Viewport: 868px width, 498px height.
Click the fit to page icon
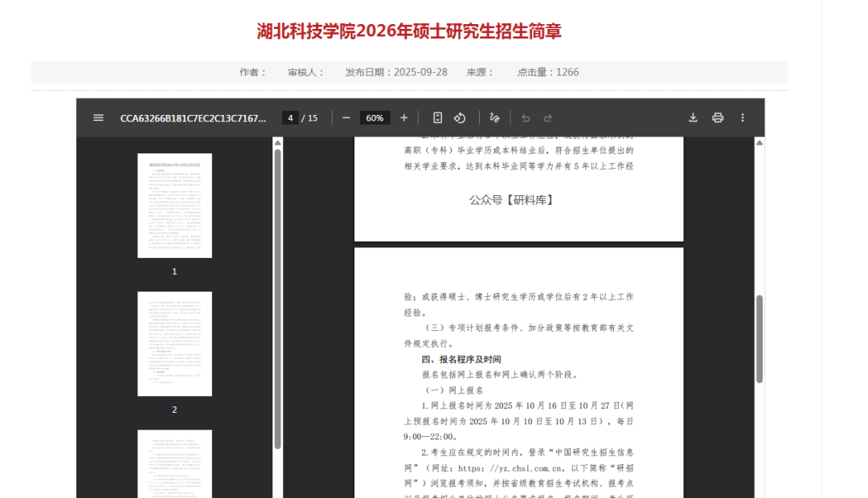point(437,118)
